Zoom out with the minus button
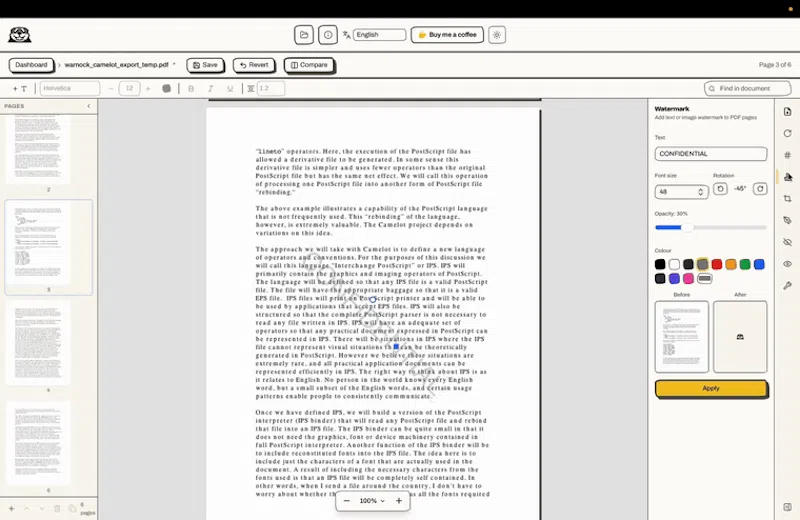 click(x=347, y=501)
